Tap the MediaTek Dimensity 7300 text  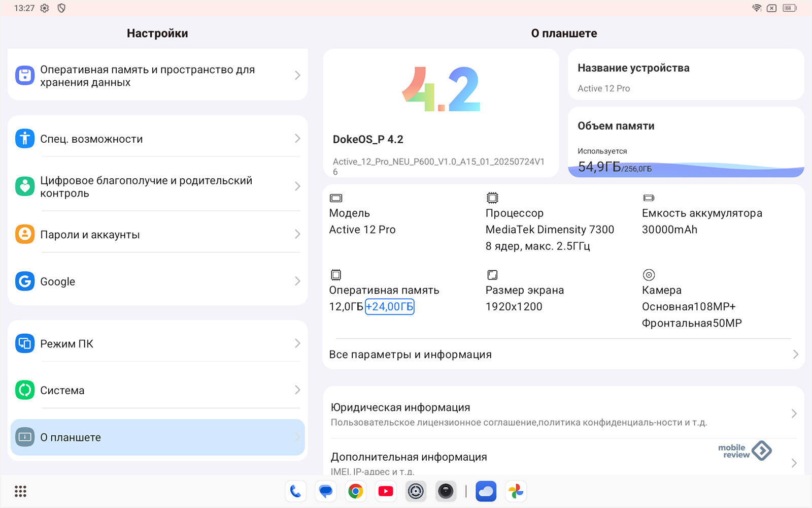coord(550,230)
